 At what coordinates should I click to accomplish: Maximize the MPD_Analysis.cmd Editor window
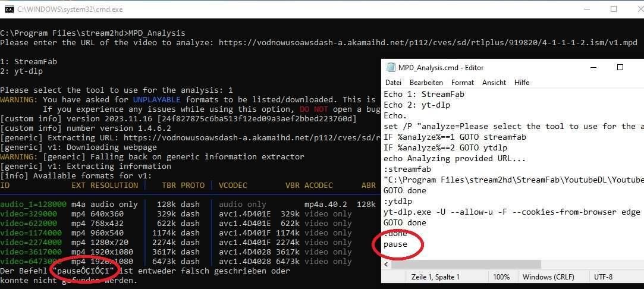click(620, 68)
